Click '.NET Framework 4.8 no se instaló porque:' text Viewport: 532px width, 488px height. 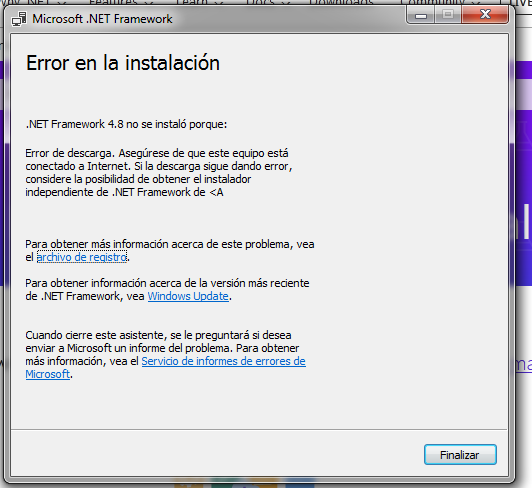coord(126,124)
